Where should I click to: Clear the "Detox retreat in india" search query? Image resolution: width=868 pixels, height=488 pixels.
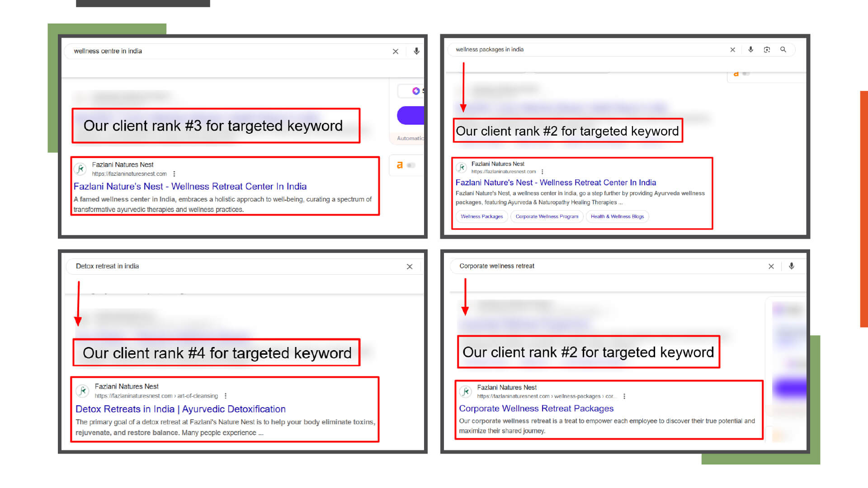tap(410, 267)
